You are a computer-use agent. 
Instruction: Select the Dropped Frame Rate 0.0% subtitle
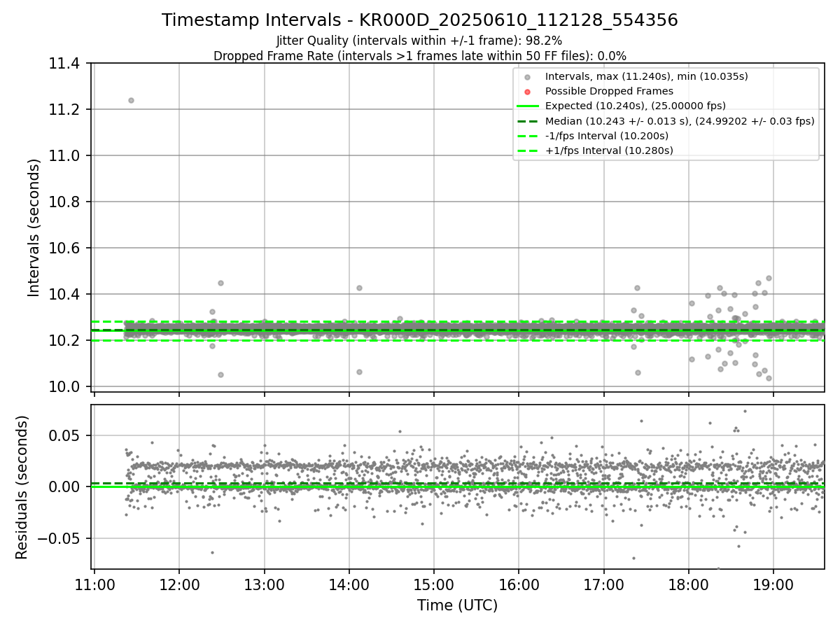[419, 55]
